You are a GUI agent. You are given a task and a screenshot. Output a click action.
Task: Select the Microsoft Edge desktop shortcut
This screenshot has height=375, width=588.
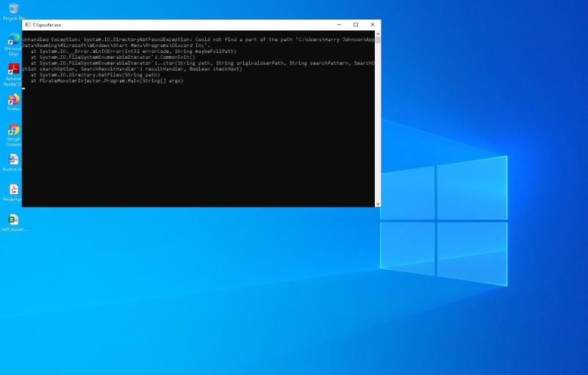pos(13,44)
